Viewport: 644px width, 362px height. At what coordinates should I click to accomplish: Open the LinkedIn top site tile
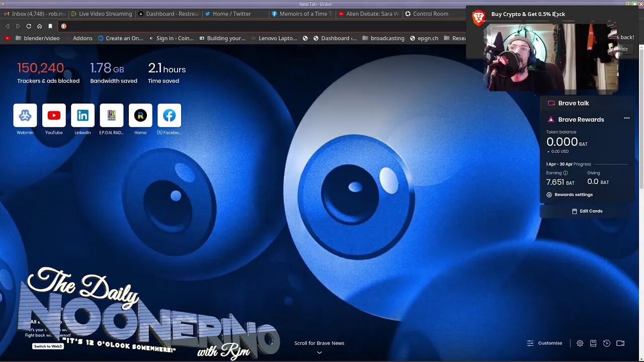point(83,116)
